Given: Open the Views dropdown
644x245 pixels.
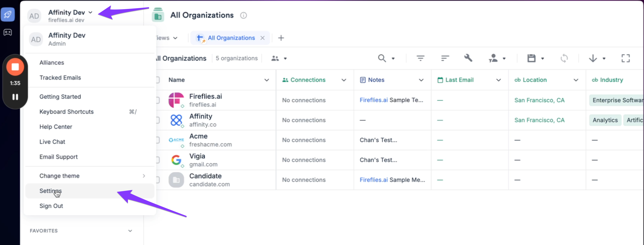Looking at the screenshot, I should (x=167, y=38).
